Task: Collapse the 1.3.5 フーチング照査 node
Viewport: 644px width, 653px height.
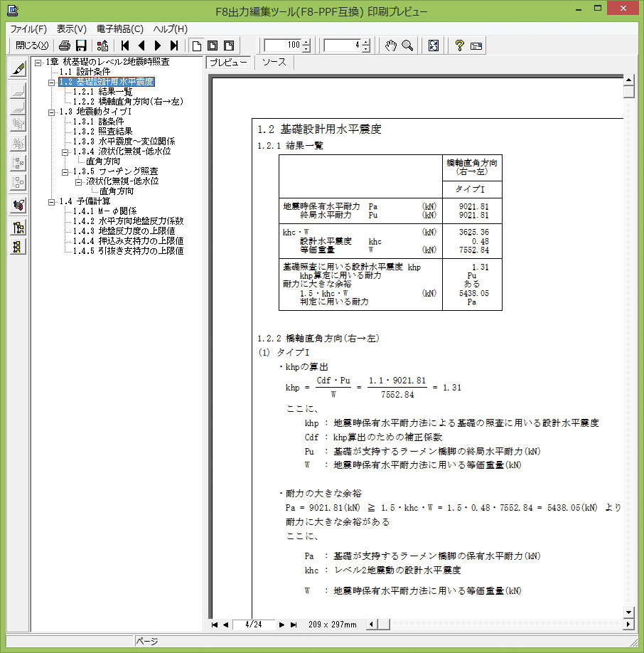Action: point(65,172)
